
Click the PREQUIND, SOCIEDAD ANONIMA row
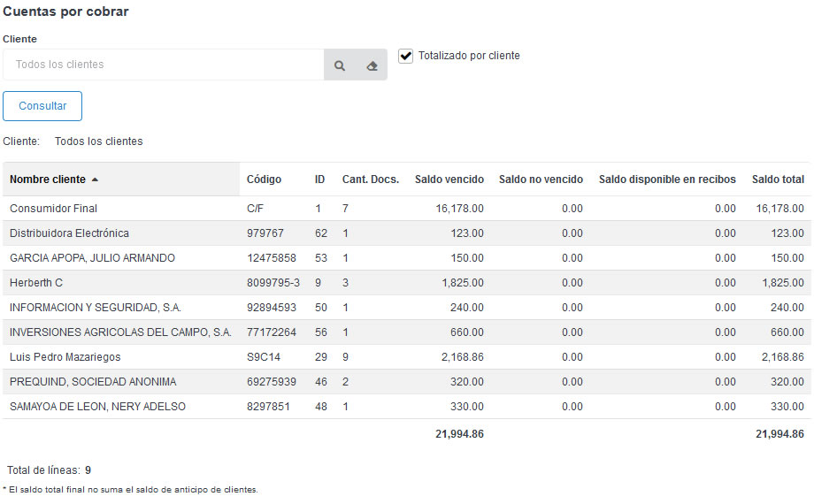[93, 382]
